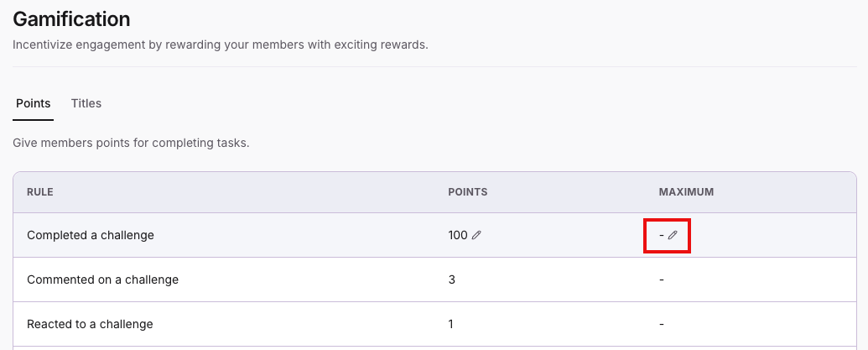
Task: Click the maximum dash for Reacted to a challenge
Action: click(x=662, y=324)
